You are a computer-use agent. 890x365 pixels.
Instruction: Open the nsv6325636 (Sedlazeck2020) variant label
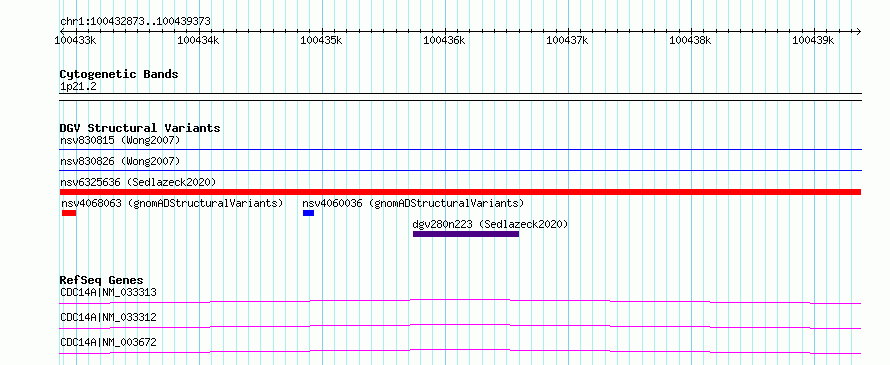coord(138,182)
